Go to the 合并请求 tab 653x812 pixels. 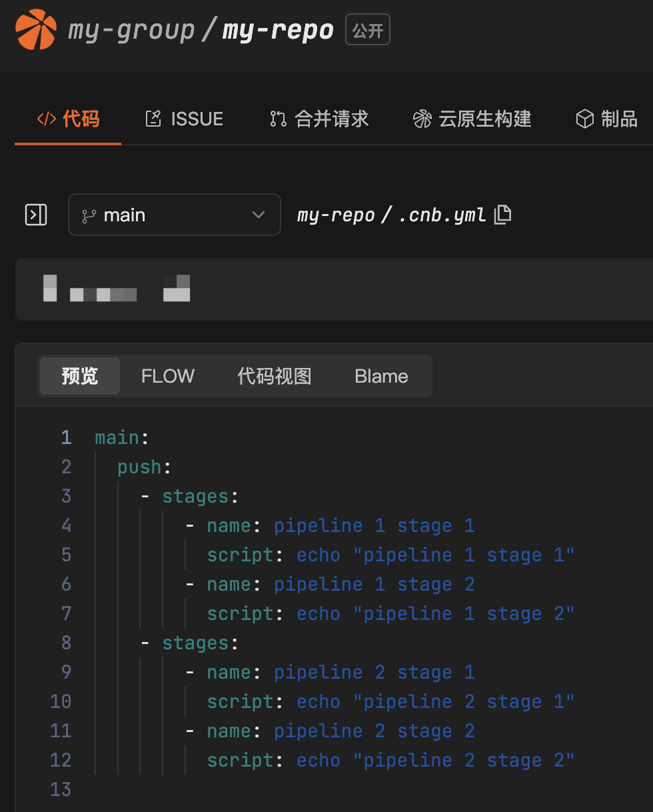tap(319, 119)
